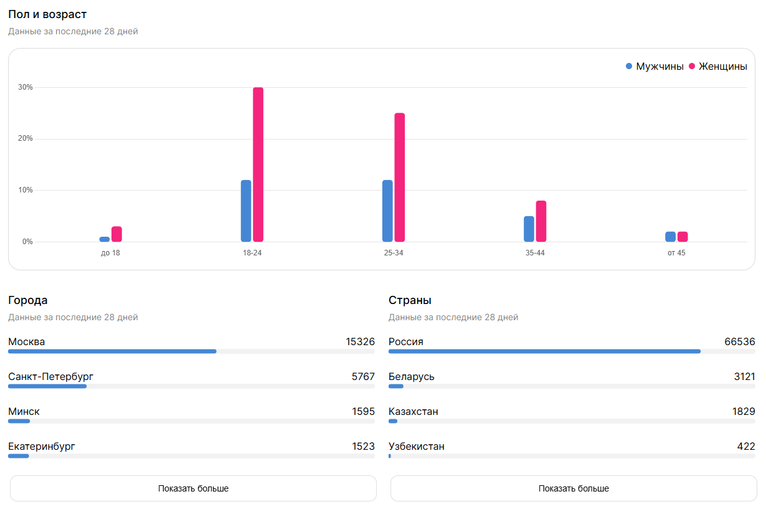
Task: Click the pink women bar for 25-34
Action: pyautogui.click(x=399, y=178)
